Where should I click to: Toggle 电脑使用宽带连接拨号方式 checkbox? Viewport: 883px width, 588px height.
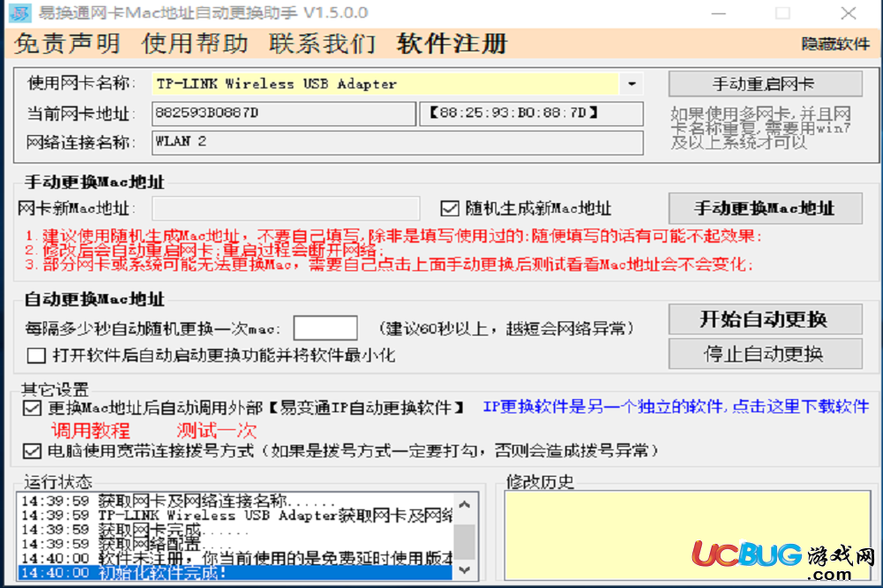[x=32, y=450]
